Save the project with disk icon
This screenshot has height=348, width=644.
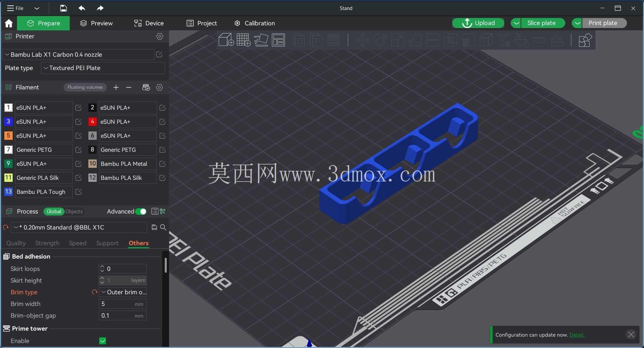tap(63, 8)
